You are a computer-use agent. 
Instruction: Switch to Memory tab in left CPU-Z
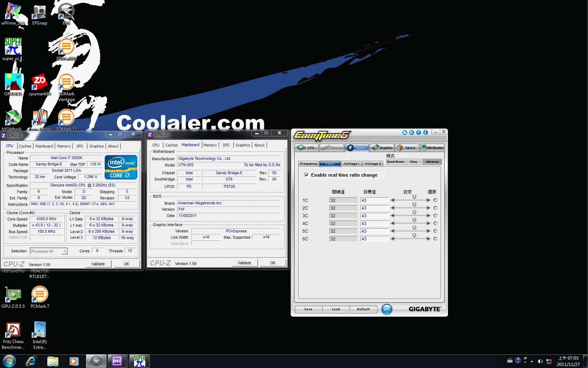pyautogui.click(x=64, y=146)
